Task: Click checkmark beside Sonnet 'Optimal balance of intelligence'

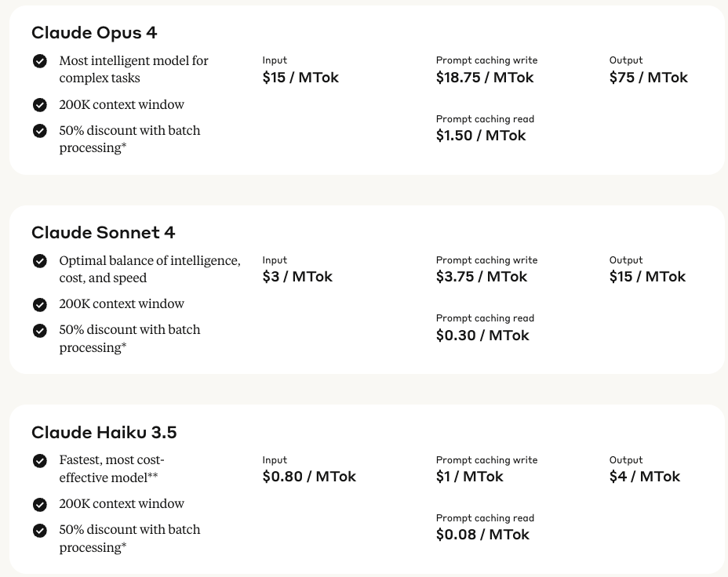Action: click(40, 261)
